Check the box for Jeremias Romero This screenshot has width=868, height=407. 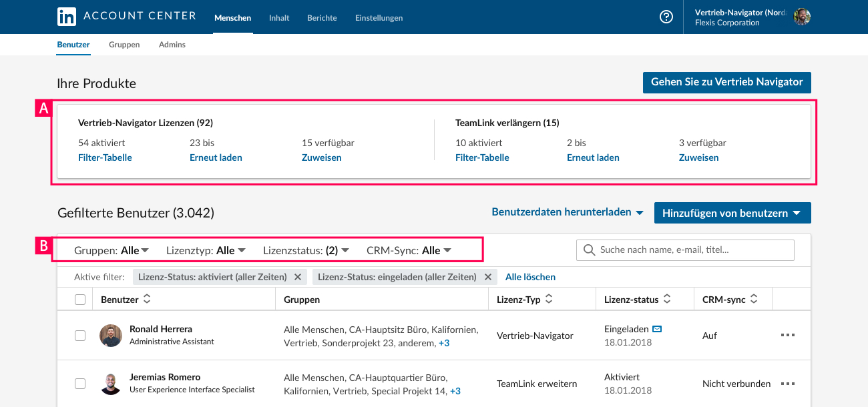pyautogui.click(x=80, y=384)
